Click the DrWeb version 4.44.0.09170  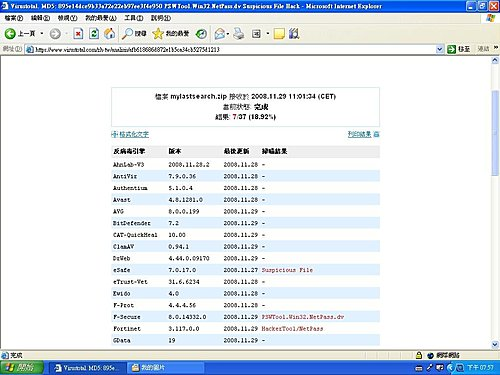tap(189, 258)
